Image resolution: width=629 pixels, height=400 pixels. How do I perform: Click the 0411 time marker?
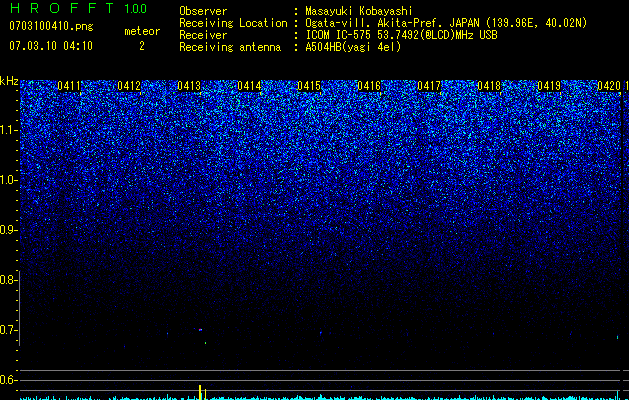pyautogui.click(x=69, y=86)
